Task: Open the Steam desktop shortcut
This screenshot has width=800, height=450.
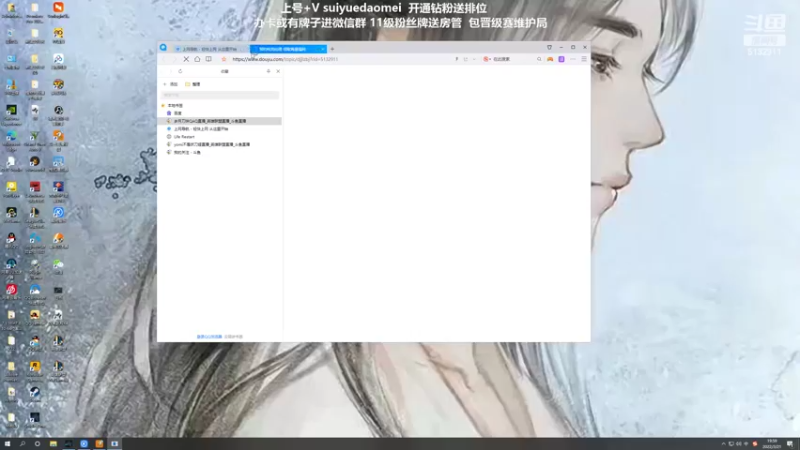Action: [x=35, y=394]
